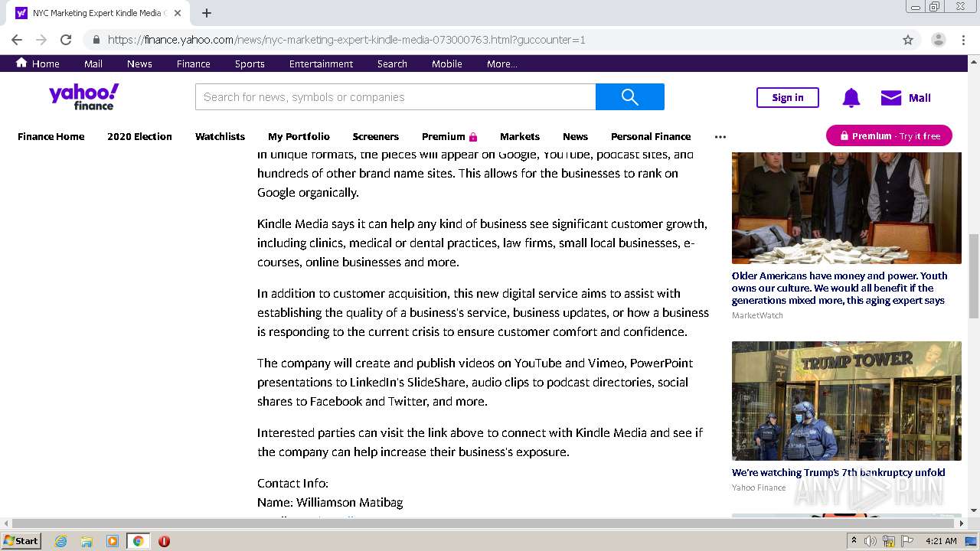Click the Action Center flag icon
980x551 pixels.
click(907, 541)
